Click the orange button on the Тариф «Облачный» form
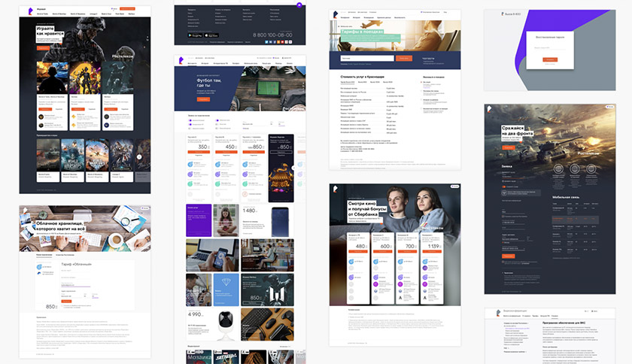This screenshot has width=632, height=364. point(66,301)
